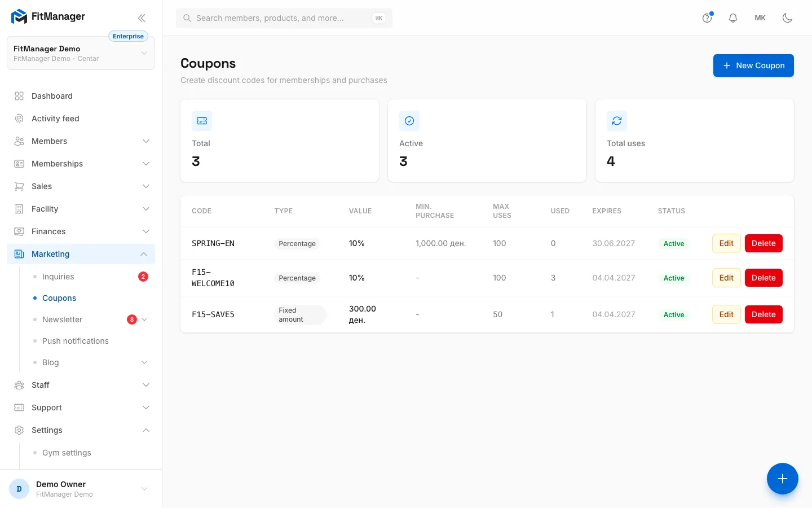Viewport: 812px width, 508px height.
Task: Expand the Memberships menu chevron
Action: [146, 164]
